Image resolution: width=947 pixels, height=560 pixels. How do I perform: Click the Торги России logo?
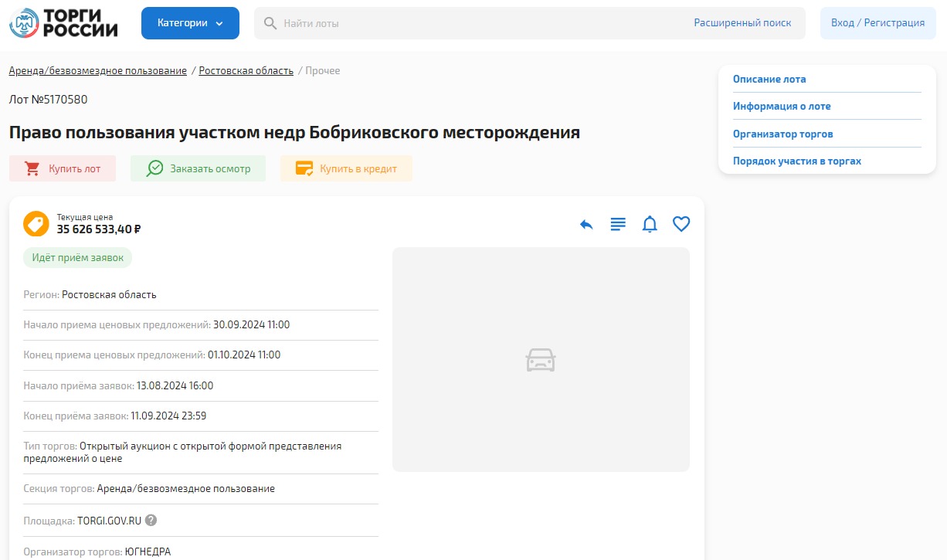tap(63, 23)
